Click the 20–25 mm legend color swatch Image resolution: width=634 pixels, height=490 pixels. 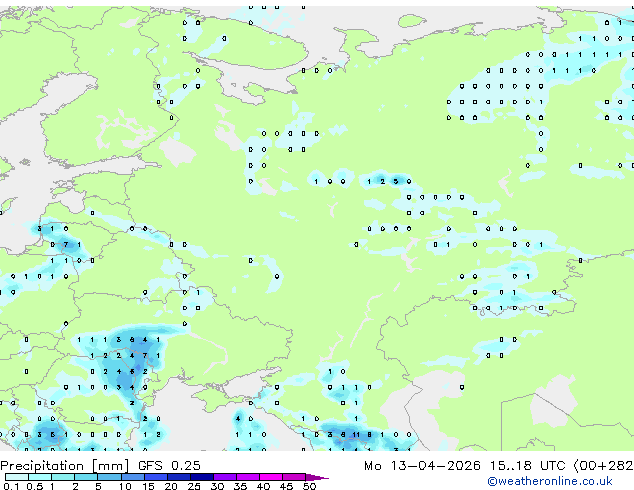pos(178,477)
